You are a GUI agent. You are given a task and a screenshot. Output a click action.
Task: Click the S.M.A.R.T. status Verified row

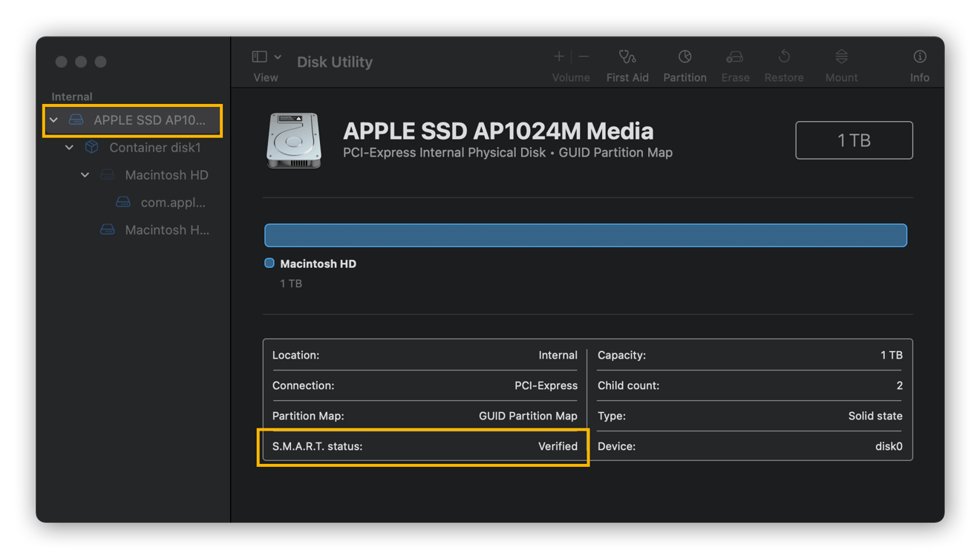click(x=424, y=446)
